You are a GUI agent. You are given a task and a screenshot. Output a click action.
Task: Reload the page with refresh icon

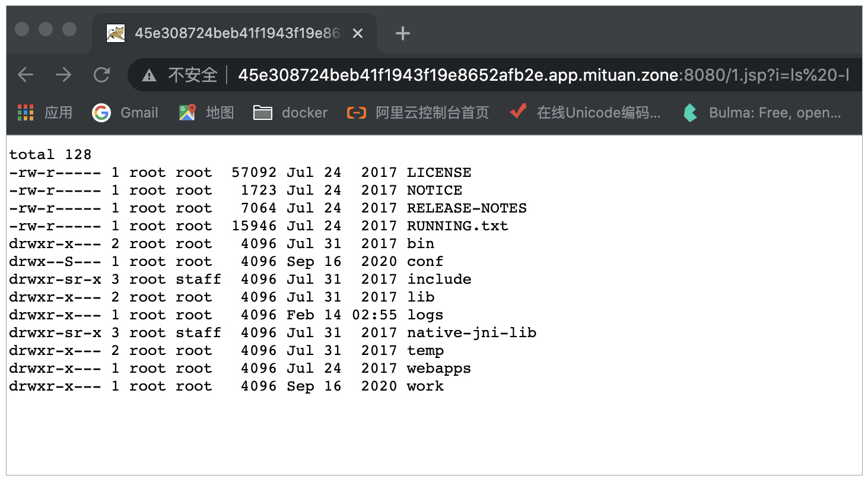tap(102, 75)
